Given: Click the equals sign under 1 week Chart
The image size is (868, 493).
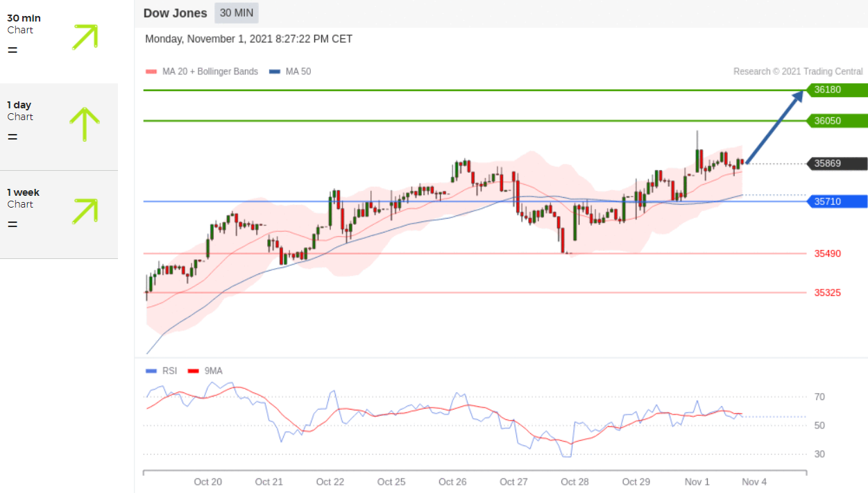Looking at the screenshot, I should 12,224.
